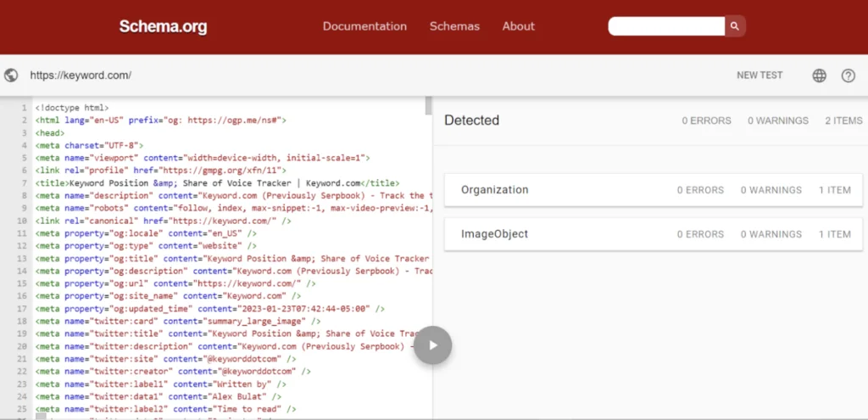Click the round play button overlay
The height and width of the screenshot is (420, 868).
pyautogui.click(x=433, y=345)
